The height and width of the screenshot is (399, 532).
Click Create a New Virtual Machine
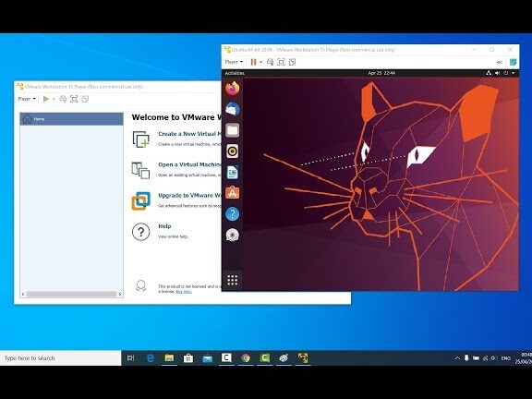tap(189, 134)
